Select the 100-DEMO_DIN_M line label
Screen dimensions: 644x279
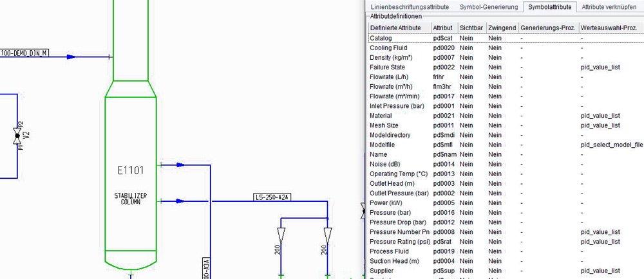(x=24, y=53)
